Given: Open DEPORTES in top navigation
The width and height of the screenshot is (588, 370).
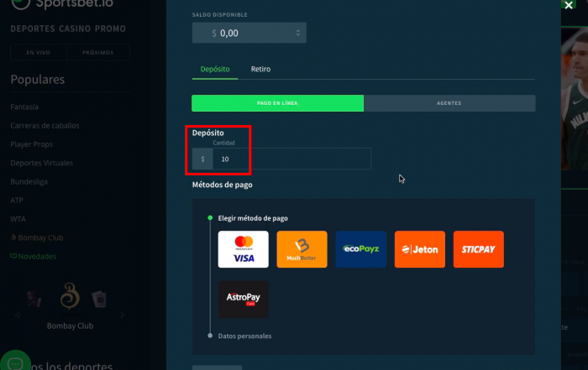Looking at the screenshot, I should pyautogui.click(x=32, y=29).
